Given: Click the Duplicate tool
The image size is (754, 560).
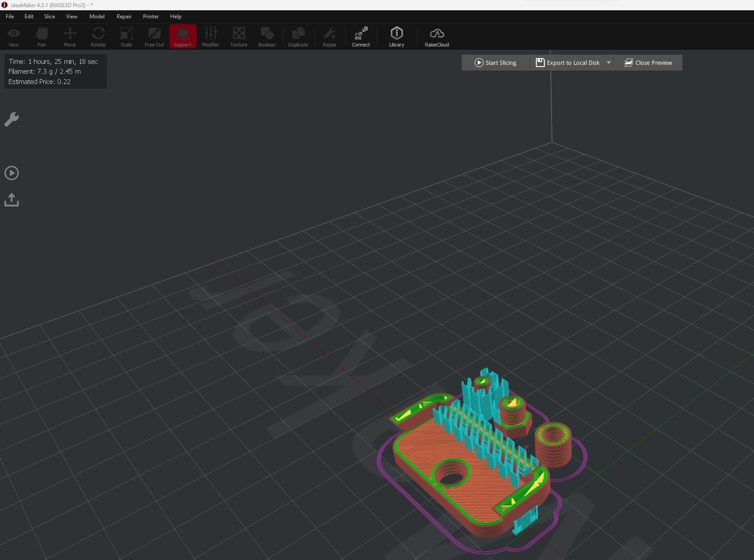Looking at the screenshot, I should (x=298, y=37).
